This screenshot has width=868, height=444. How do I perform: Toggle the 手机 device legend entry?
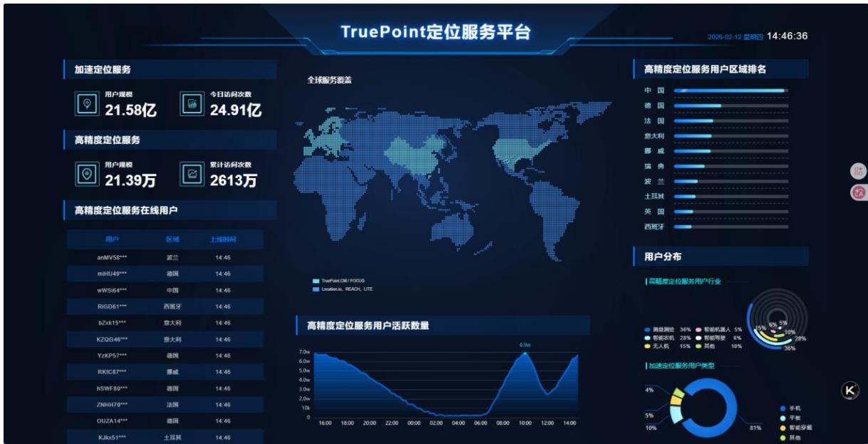point(790,408)
